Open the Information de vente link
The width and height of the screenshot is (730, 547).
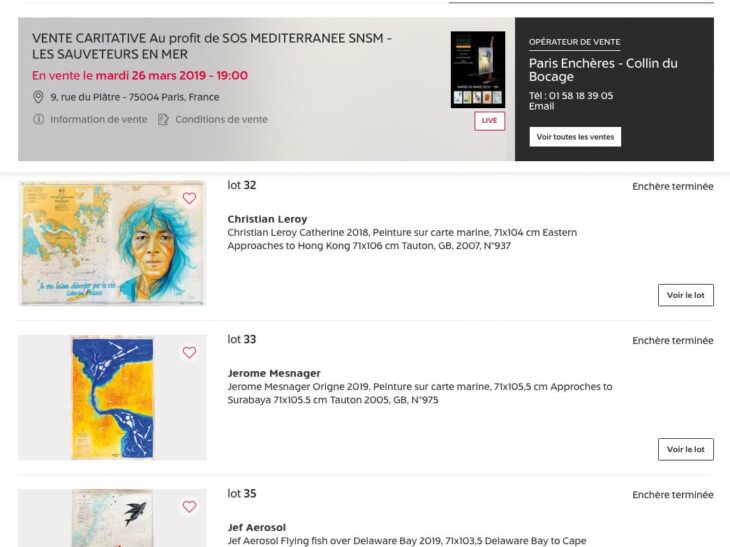99,119
